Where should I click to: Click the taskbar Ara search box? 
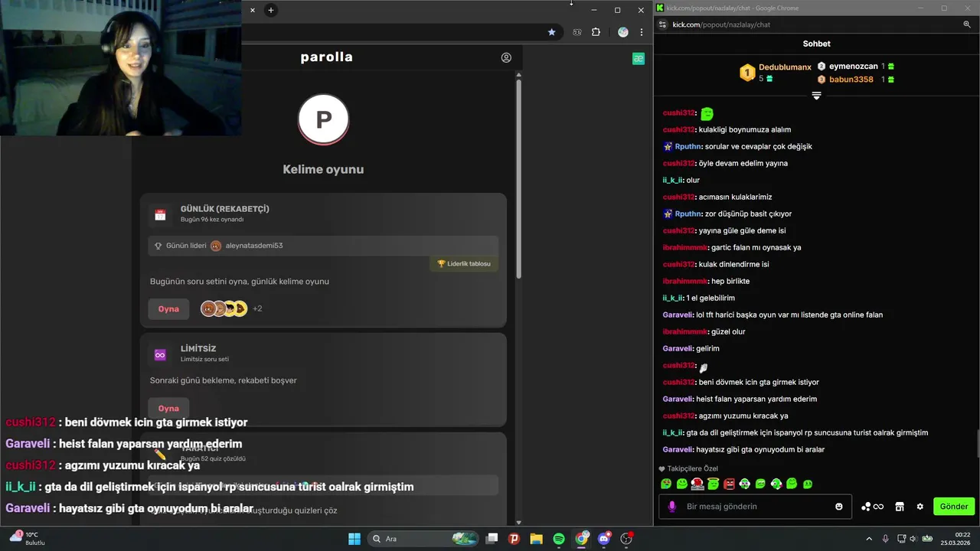coord(424,539)
